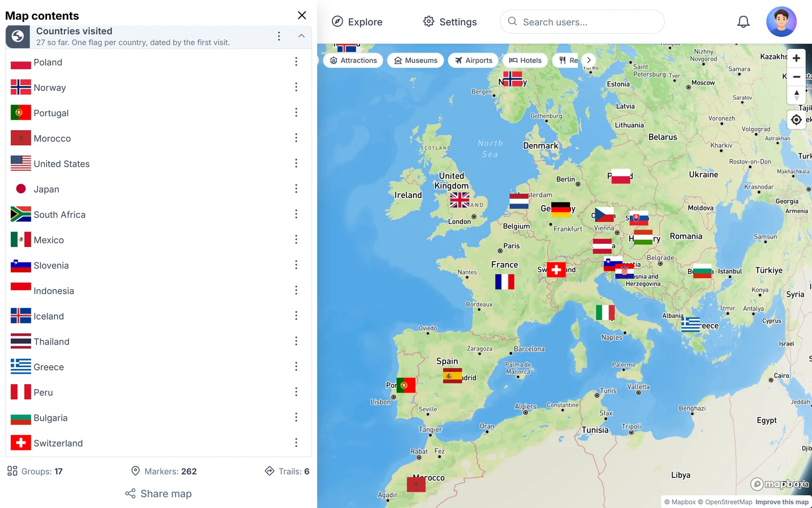Image resolution: width=812 pixels, height=508 pixels.
Task: Click the globe icon of Countries visited
Action: [18, 37]
